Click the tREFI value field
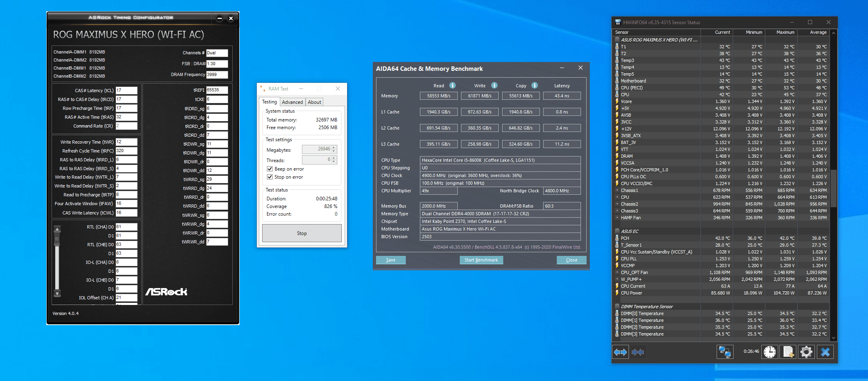Image resolution: width=868 pixels, height=381 pixels. click(x=217, y=90)
